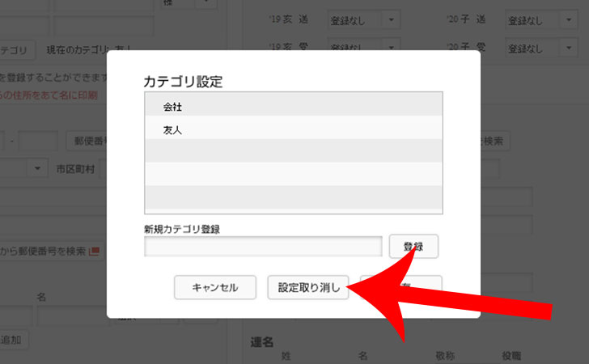Open the prefecture dropdown beside 市区町村

tap(23, 168)
